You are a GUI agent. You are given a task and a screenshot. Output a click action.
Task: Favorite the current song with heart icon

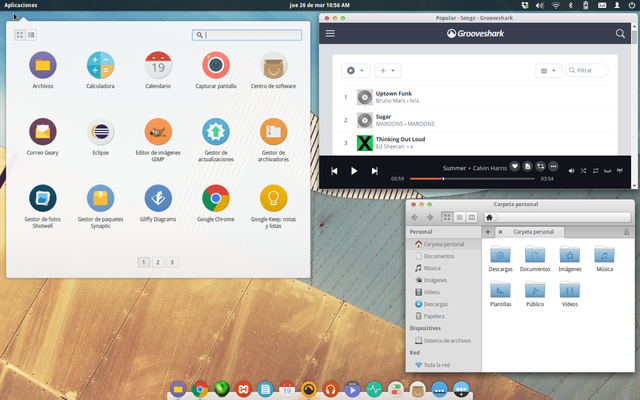point(515,166)
